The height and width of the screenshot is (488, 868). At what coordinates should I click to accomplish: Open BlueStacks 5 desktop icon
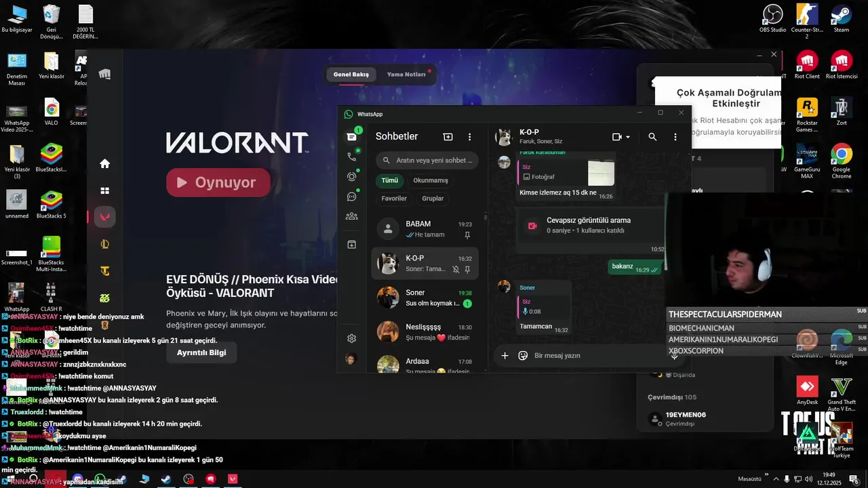tap(52, 204)
